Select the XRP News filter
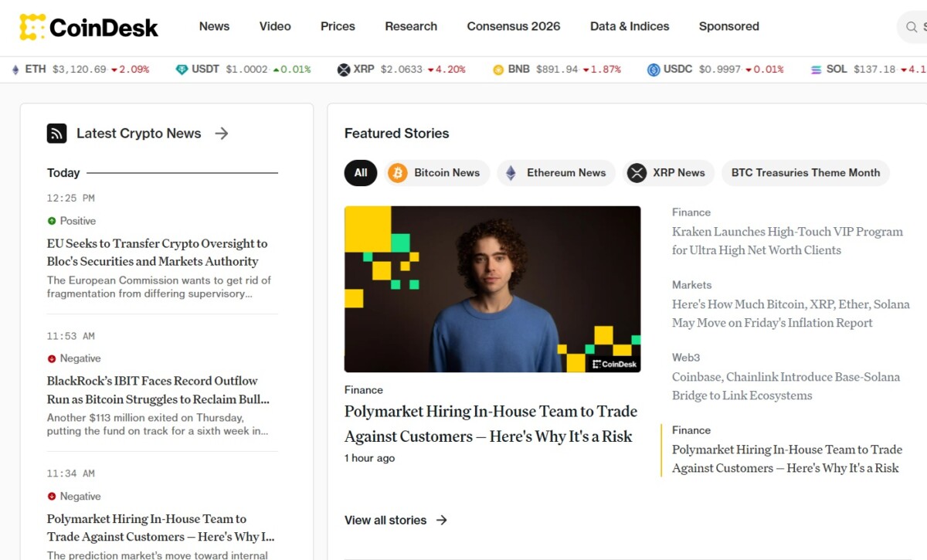This screenshot has width=927, height=560. click(x=667, y=173)
